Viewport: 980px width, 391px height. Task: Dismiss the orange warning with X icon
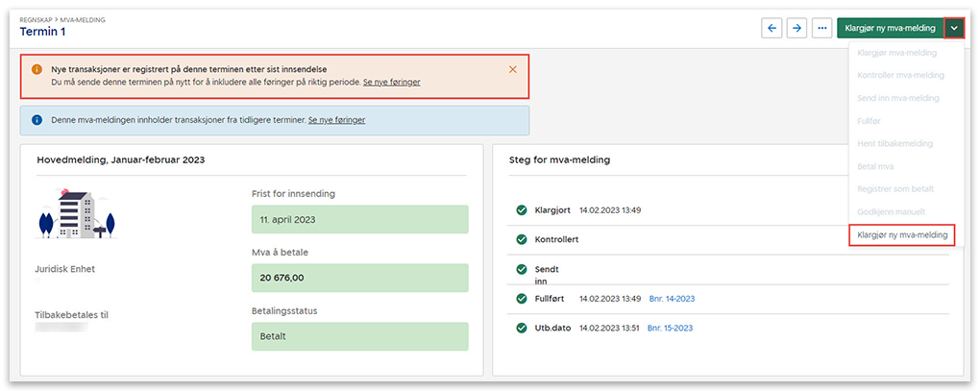513,69
